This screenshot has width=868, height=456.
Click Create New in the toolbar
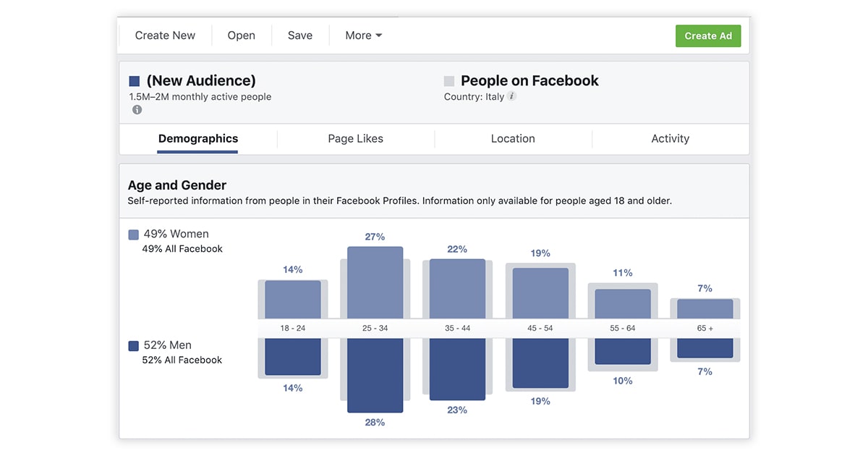(165, 35)
